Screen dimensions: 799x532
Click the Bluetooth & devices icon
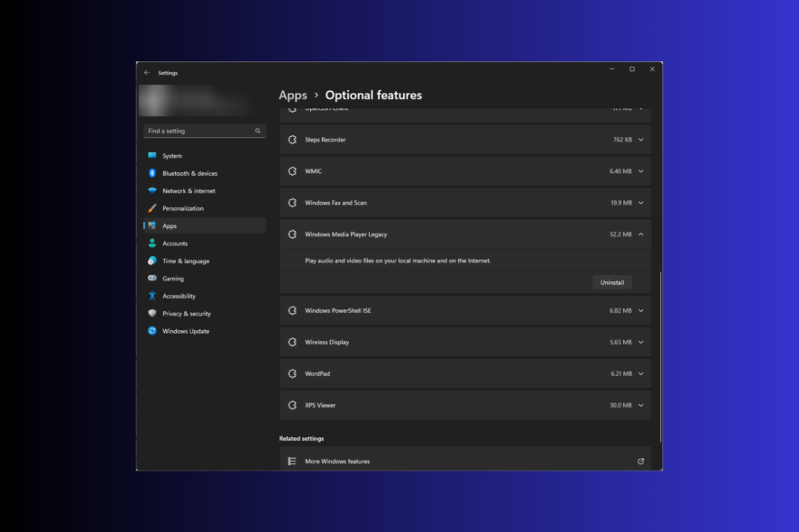[x=152, y=173]
